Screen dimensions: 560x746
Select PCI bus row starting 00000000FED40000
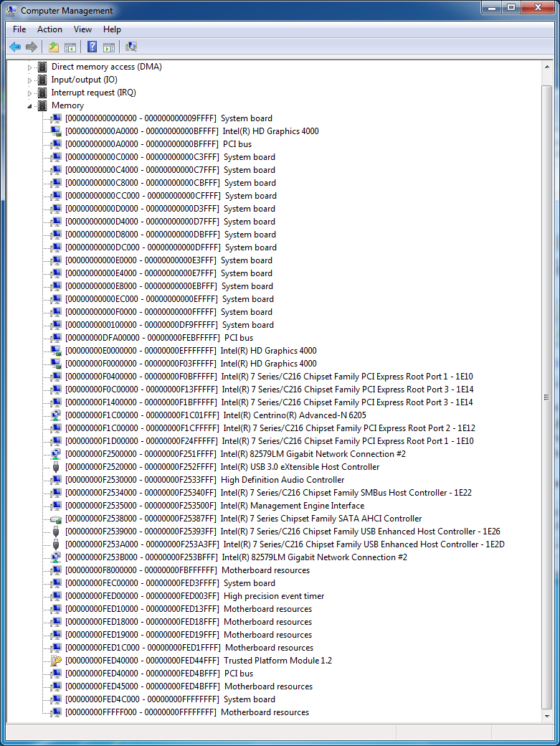pyautogui.click(x=159, y=674)
